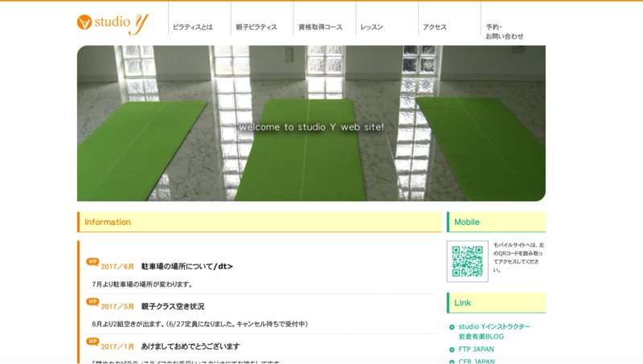This screenshot has height=364, width=643.
Task: Click the mobile site QR code
Action: point(467,261)
